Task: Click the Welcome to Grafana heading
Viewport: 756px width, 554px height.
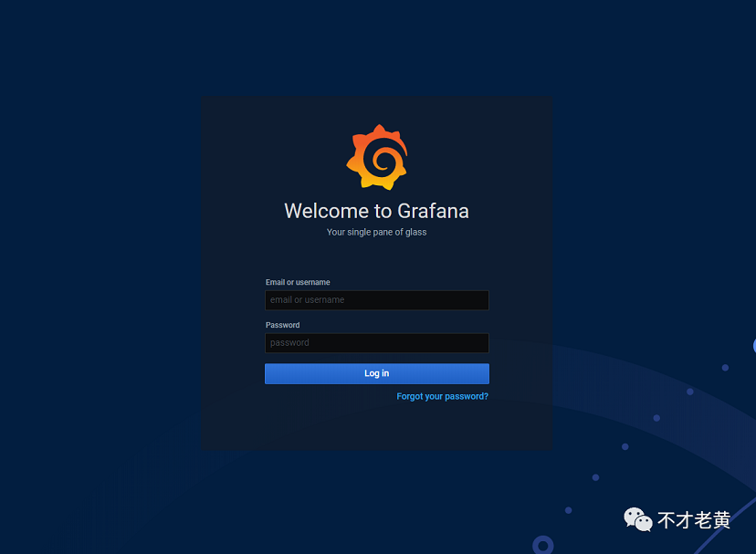Action: click(x=376, y=211)
